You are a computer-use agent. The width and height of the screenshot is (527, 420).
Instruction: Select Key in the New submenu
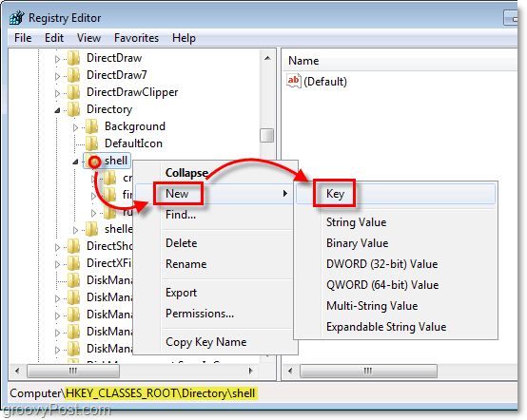point(396,194)
